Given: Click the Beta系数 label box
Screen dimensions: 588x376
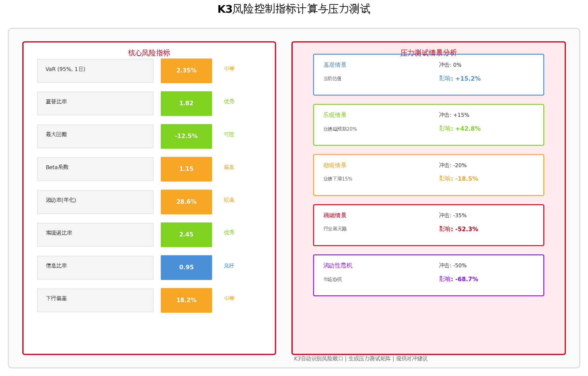Looking at the screenshot, I should point(95,169).
